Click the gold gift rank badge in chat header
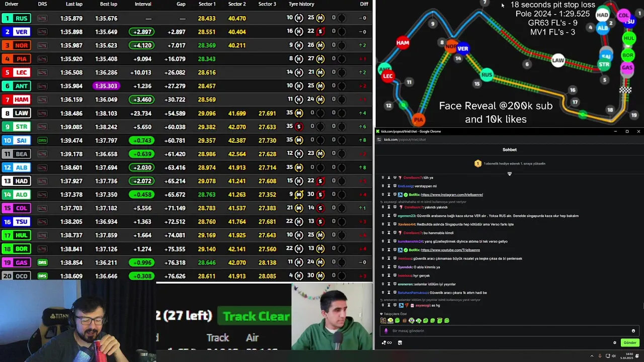 478,163
